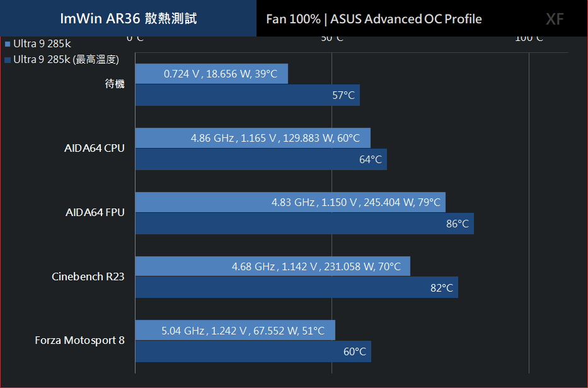Click the Forza Motosport 8 category label

(80, 340)
